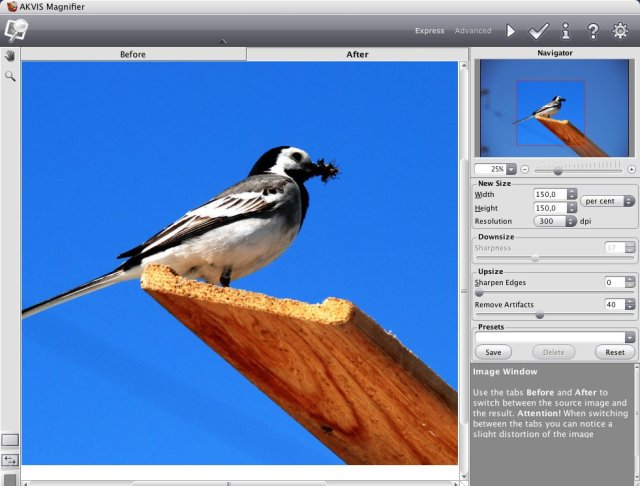
Task: Adjust Height using its stepper arrows
Action: coord(572,208)
